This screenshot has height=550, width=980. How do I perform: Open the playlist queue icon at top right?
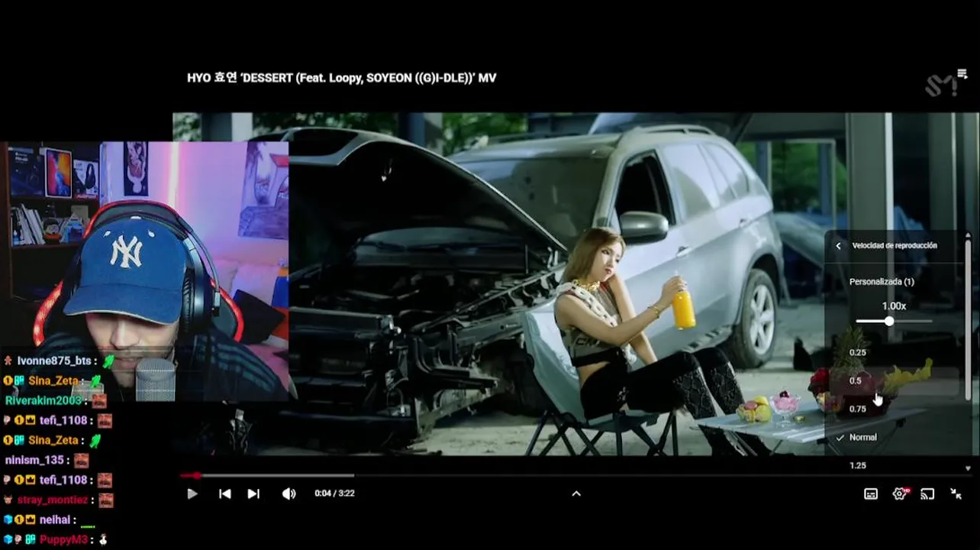[x=962, y=74]
